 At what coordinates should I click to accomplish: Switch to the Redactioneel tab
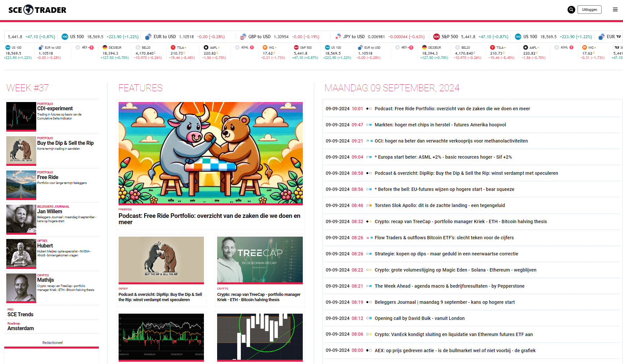pyautogui.click(x=52, y=343)
